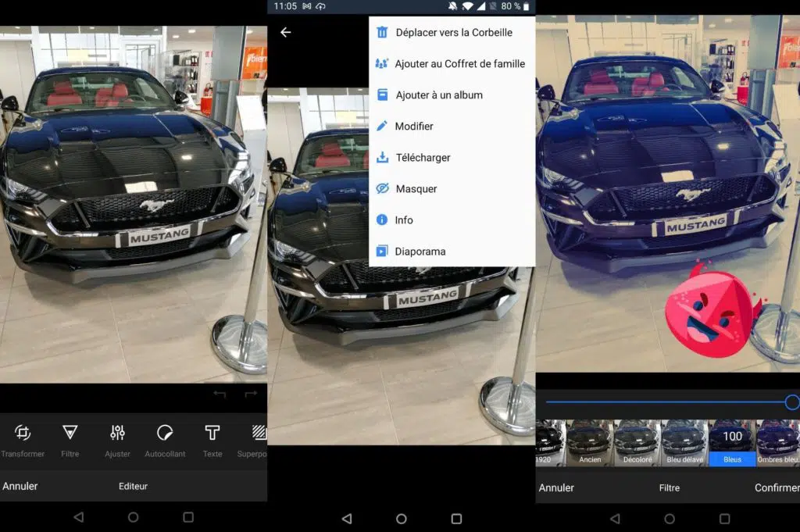Open the Superpo overlay tool
This screenshot has width=800, height=532.
[x=252, y=441]
